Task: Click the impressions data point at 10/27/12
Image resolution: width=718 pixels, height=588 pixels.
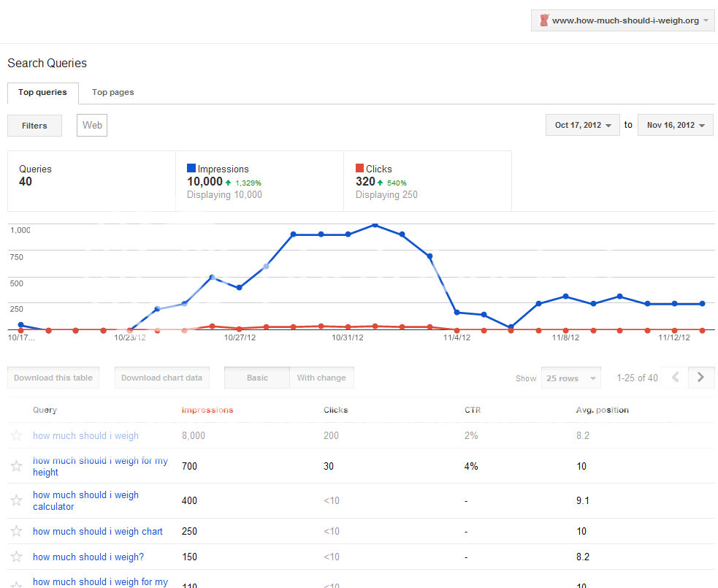Action: tap(239, 288)
